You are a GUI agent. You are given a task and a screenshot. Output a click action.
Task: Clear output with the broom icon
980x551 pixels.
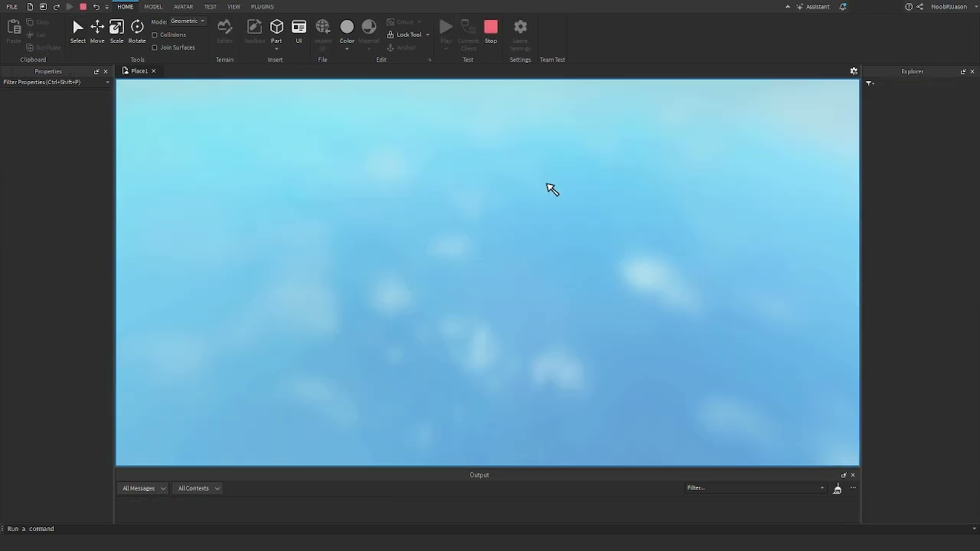(x=837, y=488)
